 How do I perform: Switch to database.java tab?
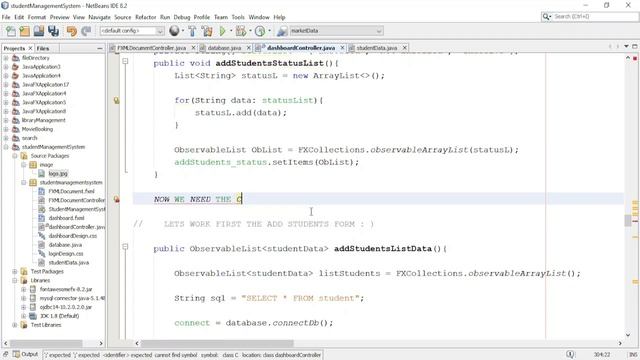click(x=224, y=48)
